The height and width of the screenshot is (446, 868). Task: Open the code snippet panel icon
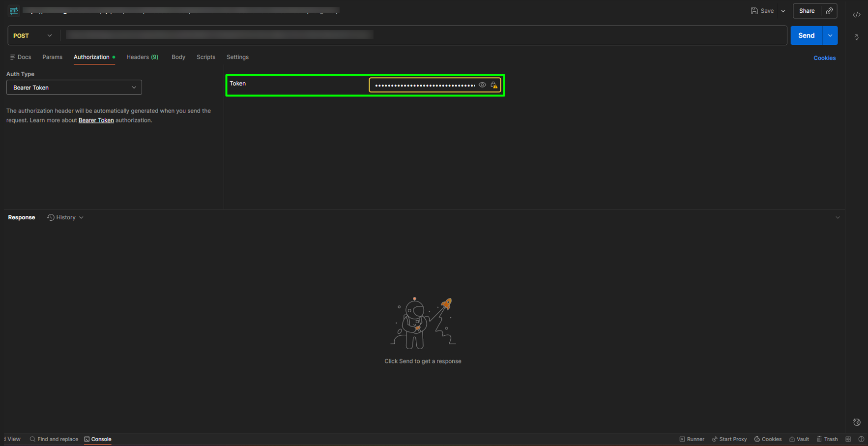click(x=856, y=15)
